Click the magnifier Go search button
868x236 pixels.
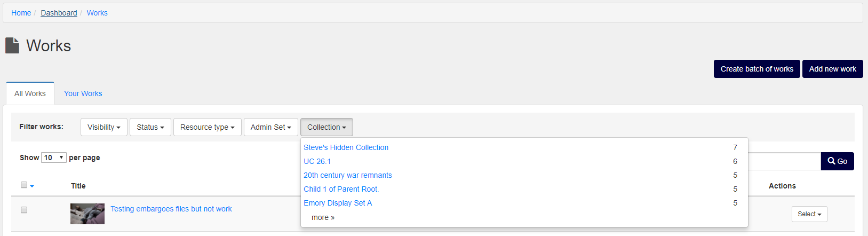pyautogui.click(x=837, y=161)
